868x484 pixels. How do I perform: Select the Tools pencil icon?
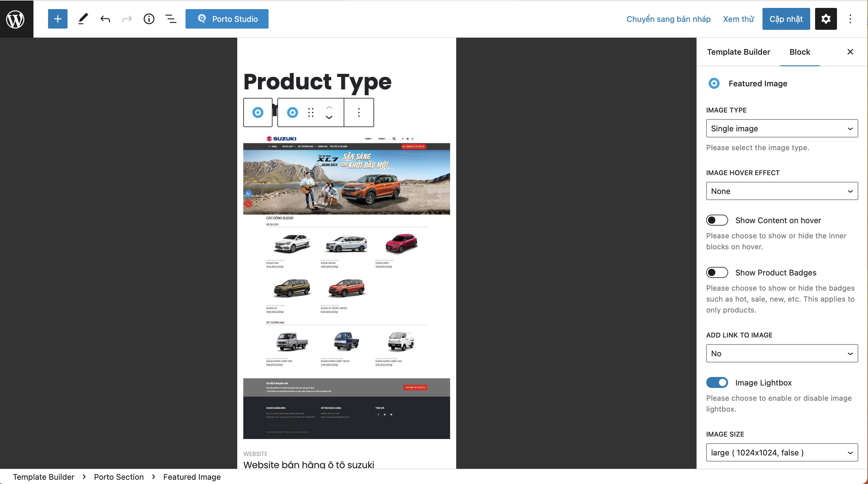point(83,19)
